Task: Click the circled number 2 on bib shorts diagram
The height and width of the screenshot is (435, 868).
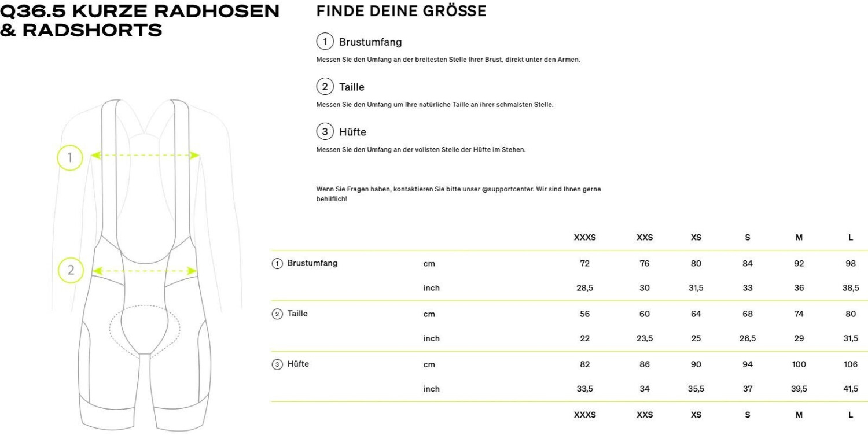Action: [x=70, y=270]
